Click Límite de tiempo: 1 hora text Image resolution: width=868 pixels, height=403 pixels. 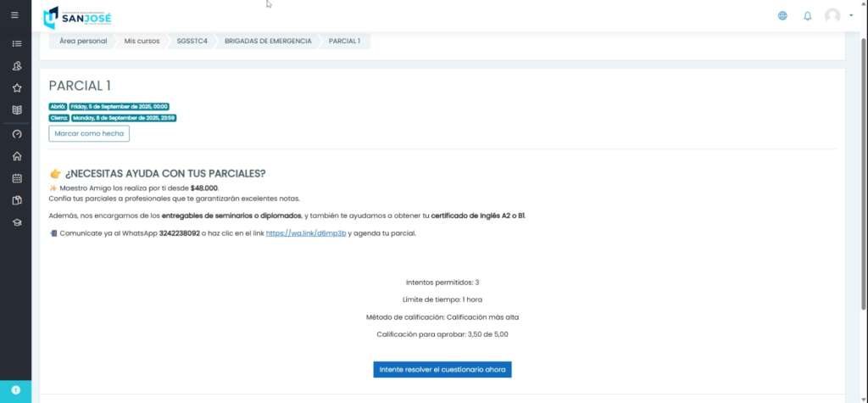click(x=442, y=299)
